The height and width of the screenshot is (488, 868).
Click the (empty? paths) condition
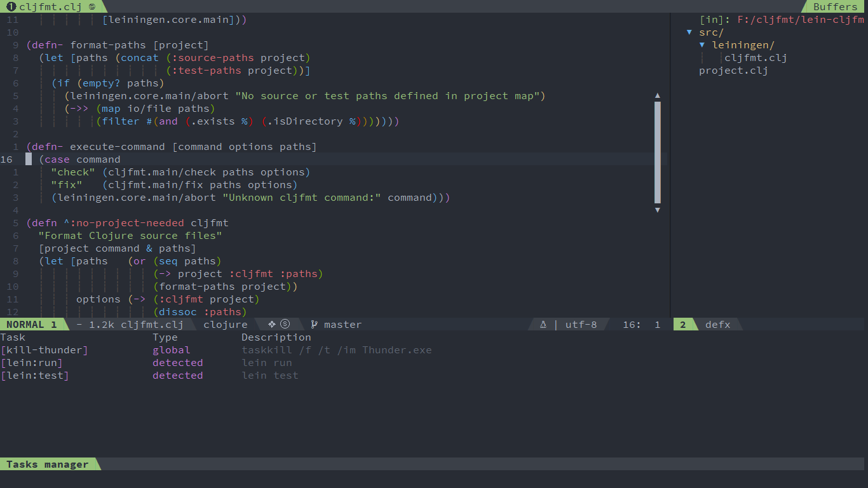pos(121,83)
